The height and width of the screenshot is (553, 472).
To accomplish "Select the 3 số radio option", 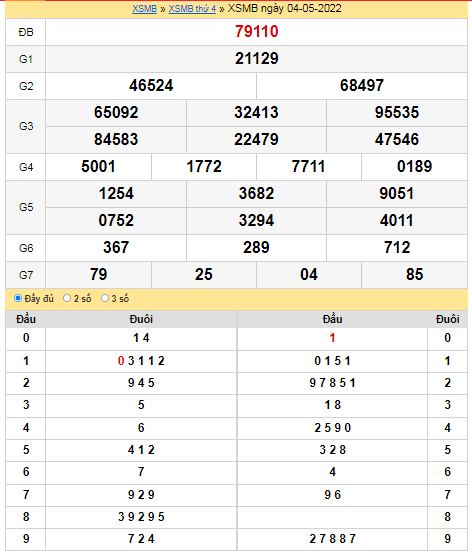I will tap(105, 298).
